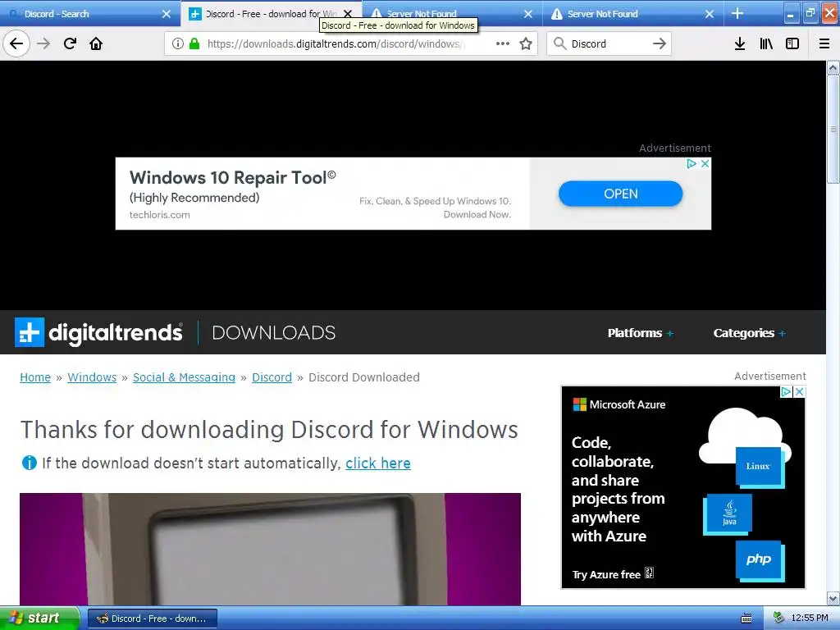This screenshot has height=630, width=840.
Task: Click the Discord promo image thumbnail
Action: (270, 549)
